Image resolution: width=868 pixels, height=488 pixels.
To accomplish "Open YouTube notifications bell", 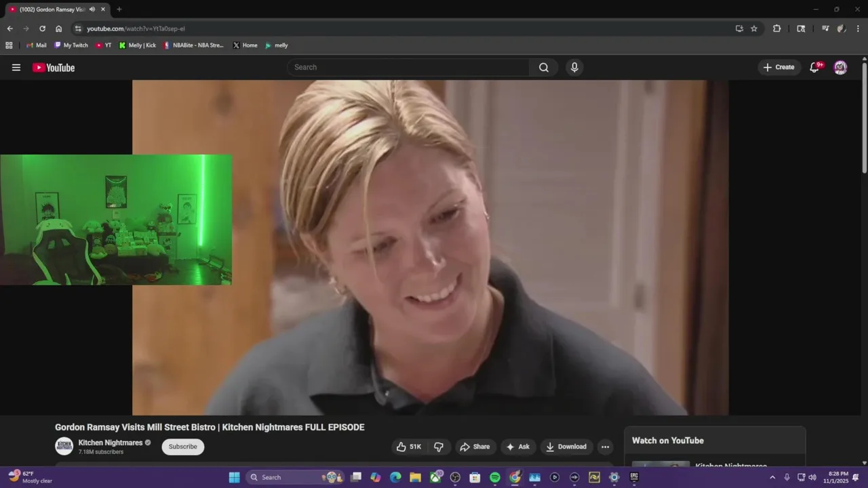I will (815, 67).
